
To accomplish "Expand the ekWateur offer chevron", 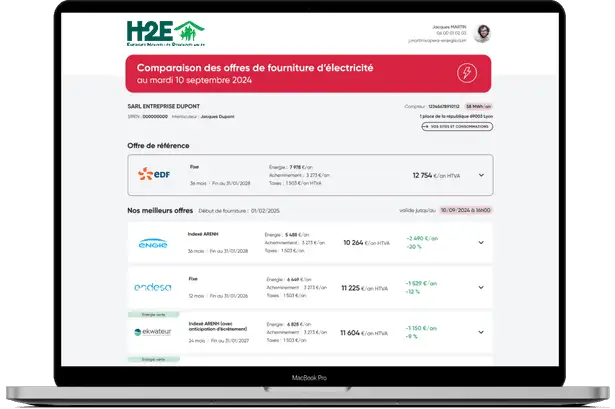I will [x=481, y=332].
